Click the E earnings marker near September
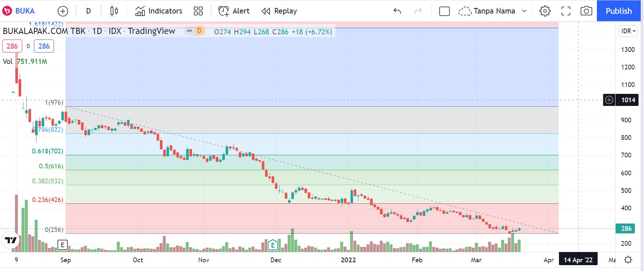Screen dimensions: 644x271 pos(63,245)
